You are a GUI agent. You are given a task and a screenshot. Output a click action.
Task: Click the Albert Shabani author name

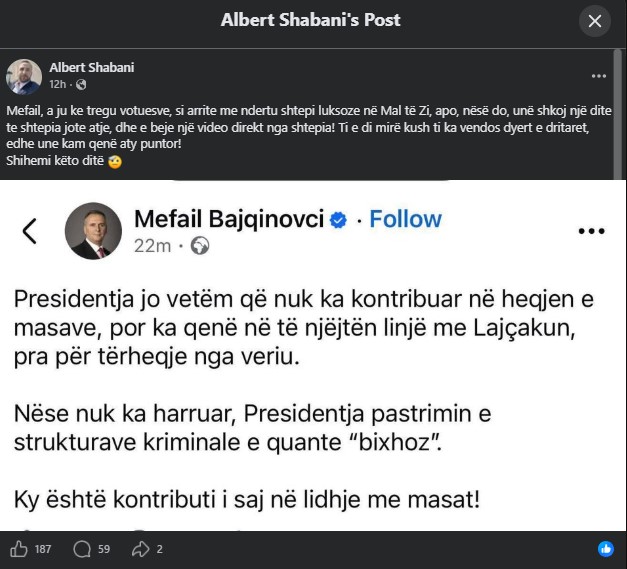[x=91, y=68]
